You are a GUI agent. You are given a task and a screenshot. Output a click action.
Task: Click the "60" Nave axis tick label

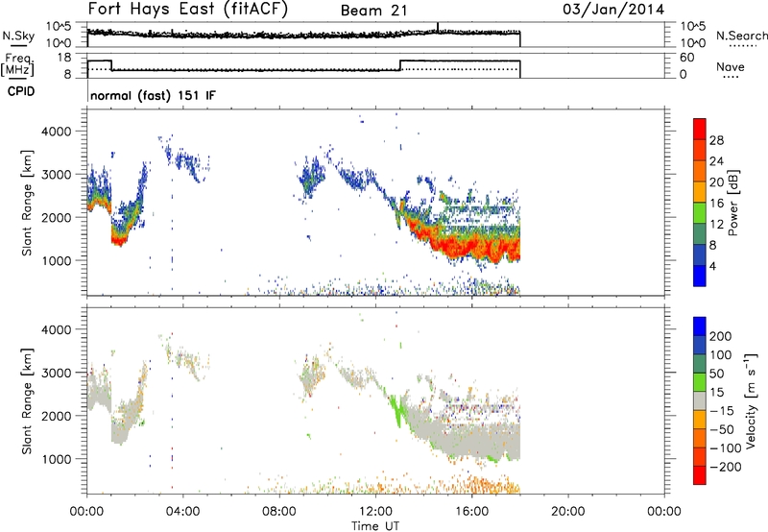(x=687, y=58)
